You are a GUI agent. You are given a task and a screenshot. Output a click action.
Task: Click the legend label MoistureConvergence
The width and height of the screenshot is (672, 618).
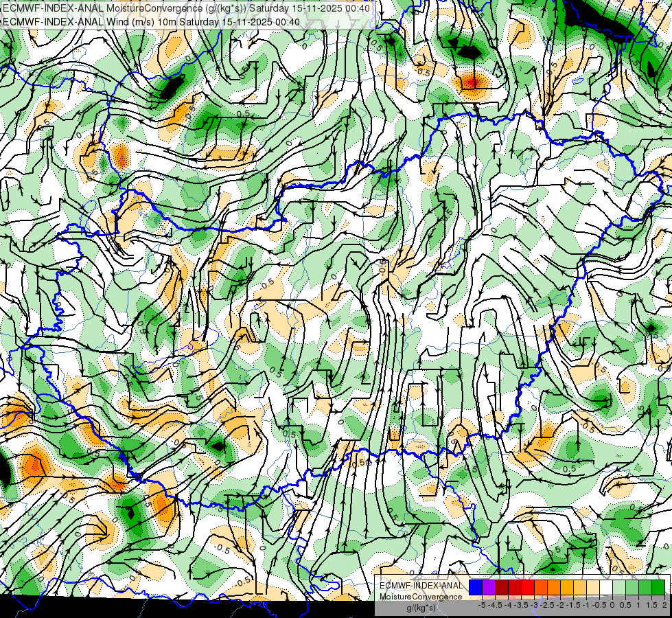click(x=421, y=597)
